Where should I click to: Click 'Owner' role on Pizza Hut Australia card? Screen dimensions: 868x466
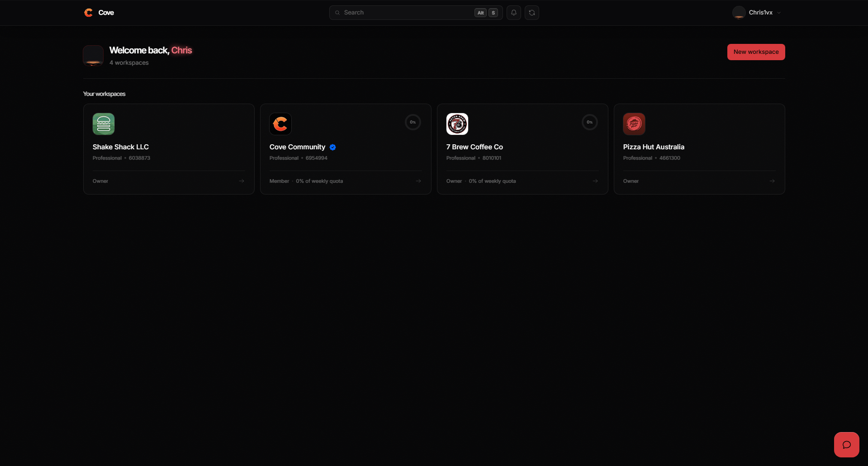[x=631, y=181]
